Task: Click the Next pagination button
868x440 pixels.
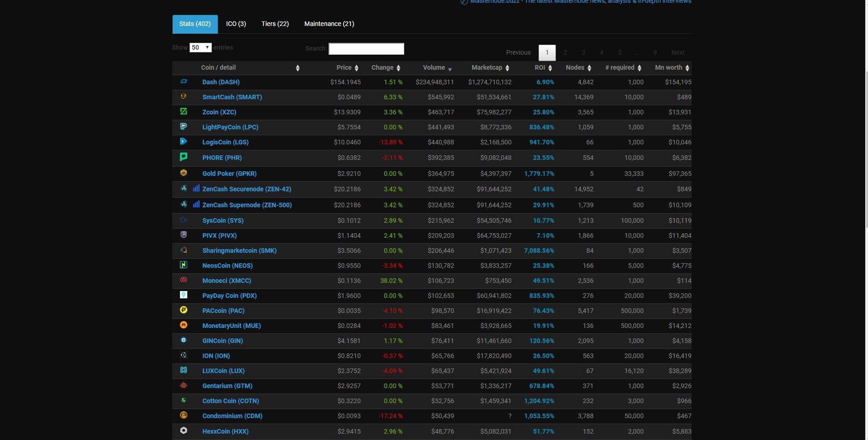Action: [x=678, y=52]
